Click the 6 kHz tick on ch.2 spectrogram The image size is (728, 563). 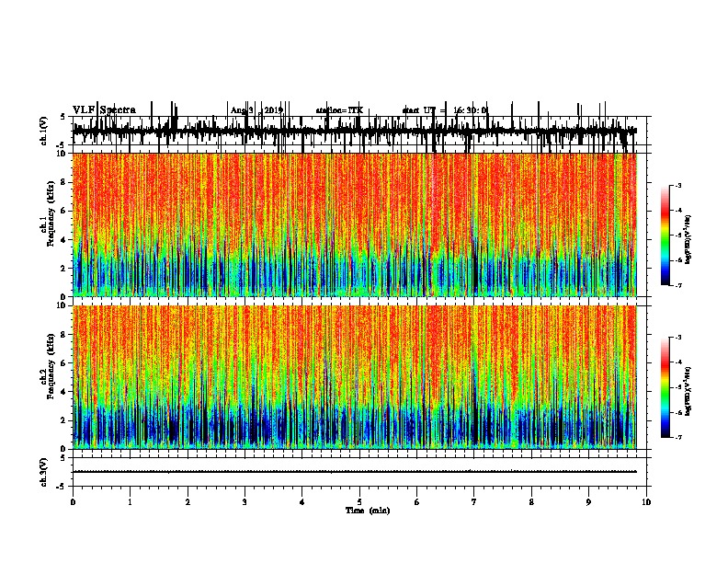(64, 362)
